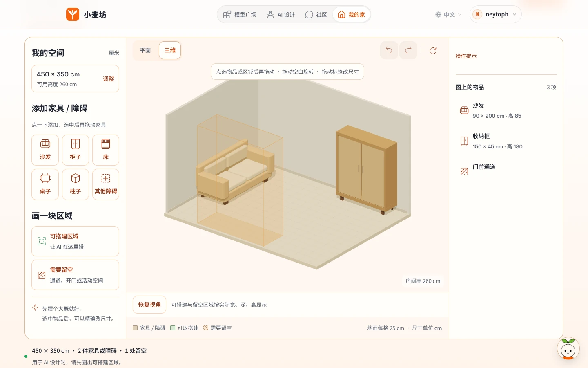Click the globe language icon
This screenshot has width=588, height=368.
click(x=438, y=14)
